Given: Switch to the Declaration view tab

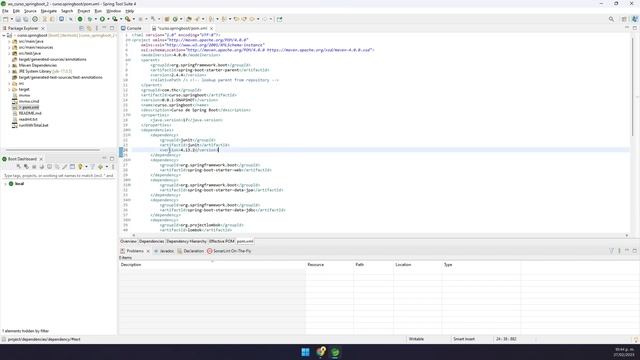Looking at the screenshot, I should tap(191, 251).
